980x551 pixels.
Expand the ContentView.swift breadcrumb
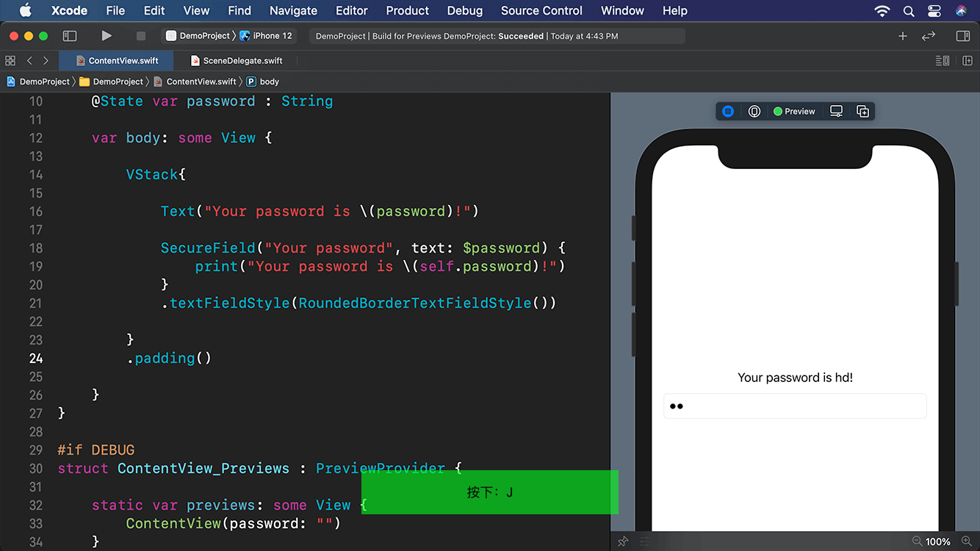click(195, 82)
